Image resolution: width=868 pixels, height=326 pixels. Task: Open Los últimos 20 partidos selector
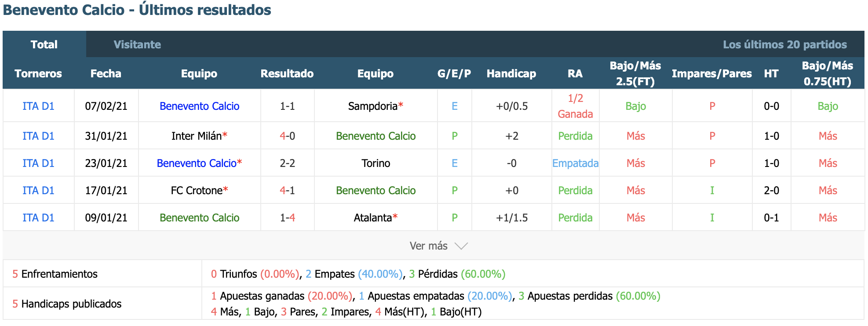[784, 44]
